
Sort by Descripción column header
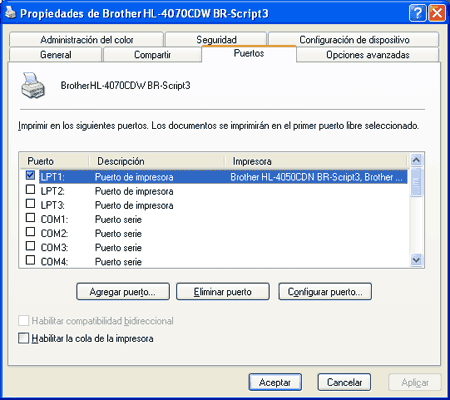pyautogui.click(x=157, y=161)
